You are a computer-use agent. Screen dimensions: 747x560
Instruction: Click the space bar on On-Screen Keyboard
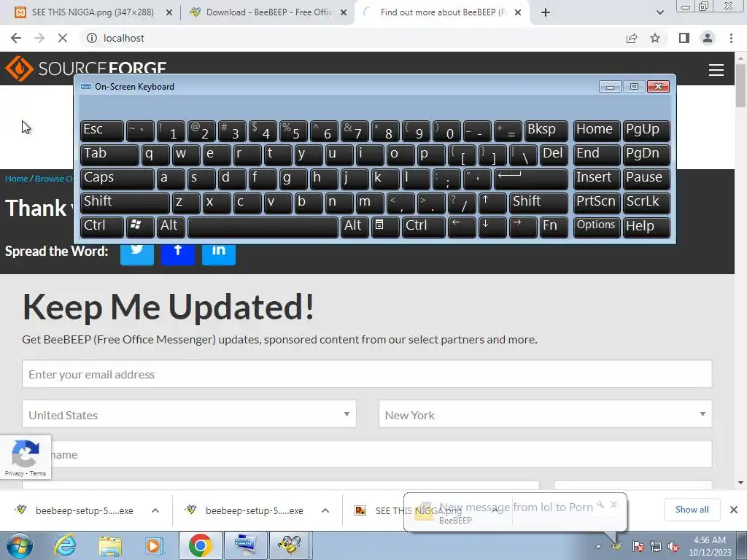(x=263, y=226)
